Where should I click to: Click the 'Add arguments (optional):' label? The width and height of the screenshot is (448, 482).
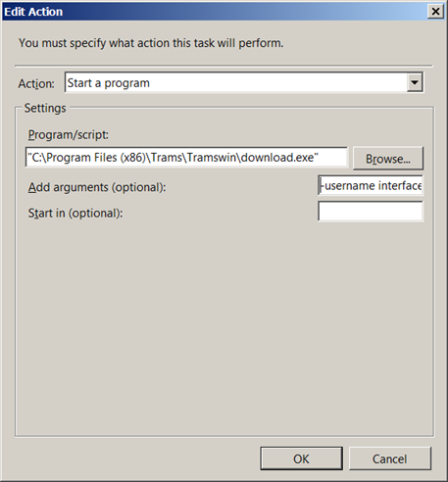click(x=97, y=187)
